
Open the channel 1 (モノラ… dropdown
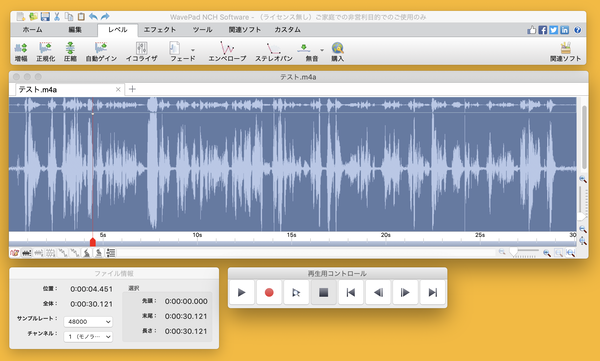click(88, 337)
